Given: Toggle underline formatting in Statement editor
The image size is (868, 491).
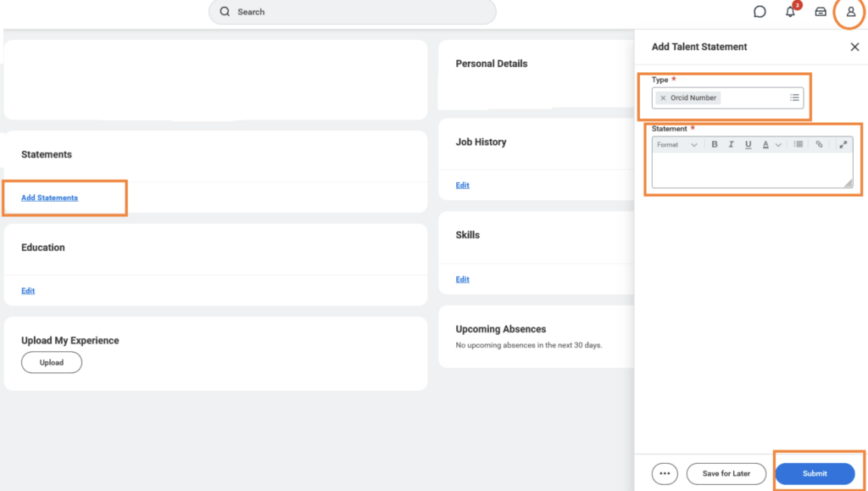Looking at the screenshot, I should click(x=748, y=145).
